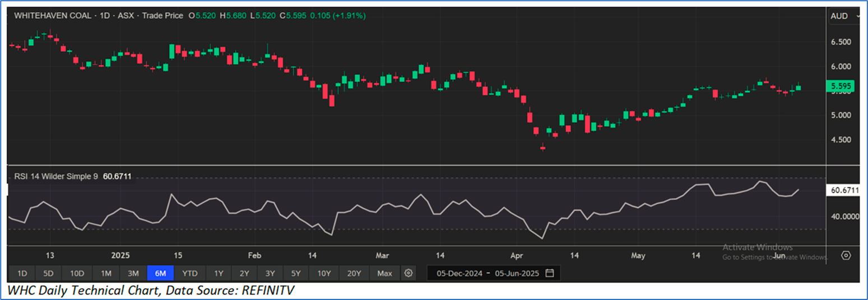Screen dimensions: 868x300
Task: Select the 1M time range
Action: pos(106,273)
